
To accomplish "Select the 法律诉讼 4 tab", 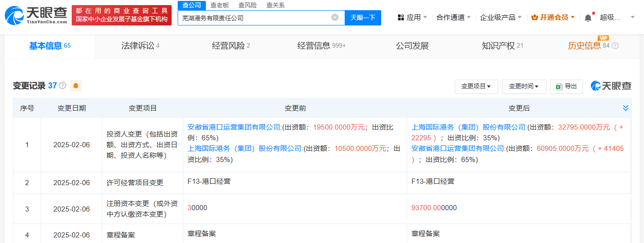I will [140, 46].
